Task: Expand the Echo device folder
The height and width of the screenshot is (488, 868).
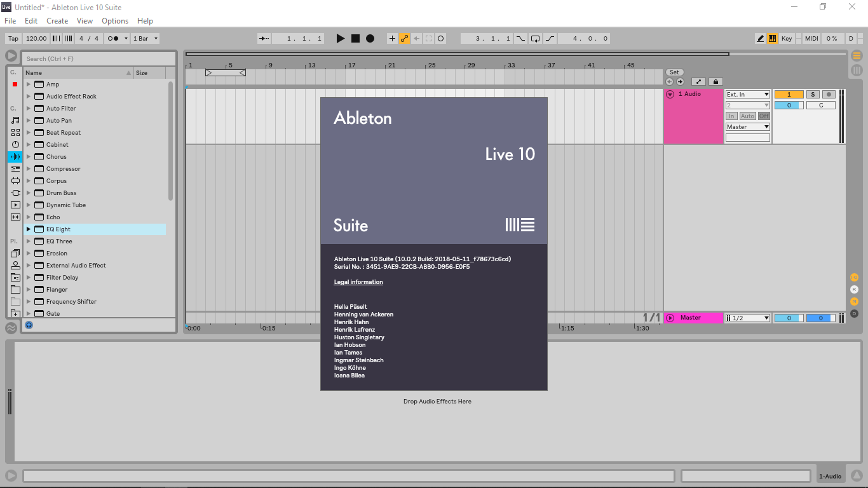Action: point(29,217)
